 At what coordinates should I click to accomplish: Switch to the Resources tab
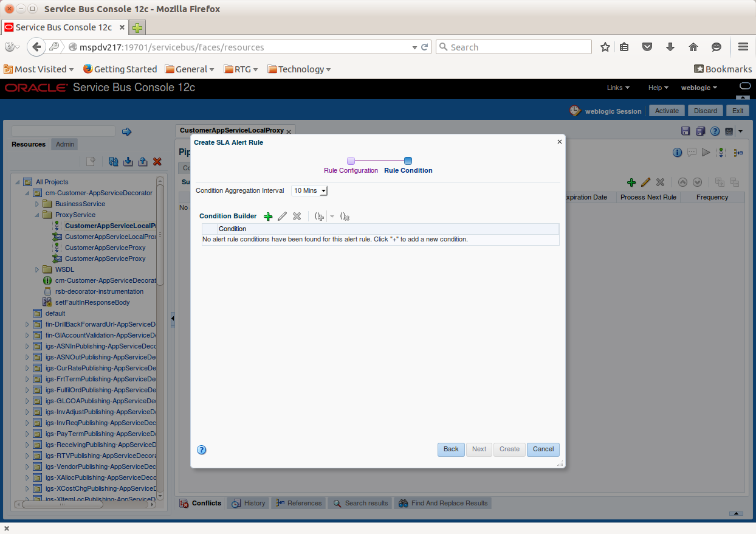[29, 144]
